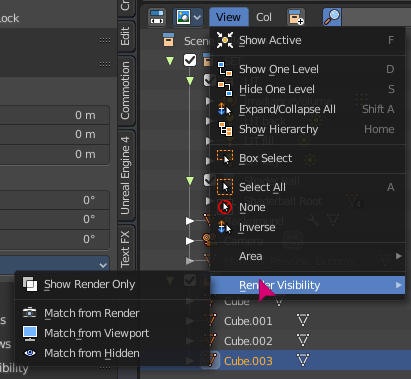Click the Hide One Level icon
Image resolution: width=411 pixels, height=379 pixels.
pos(225,89)
